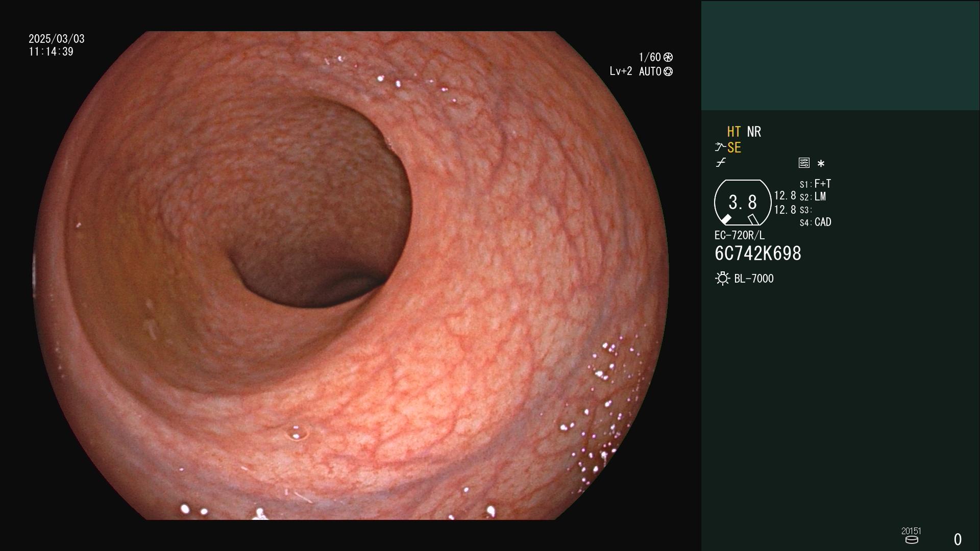
Task: Click the hollow channel marker in the scope diagram
Action: pyautogui.click(x=753, y=219)
